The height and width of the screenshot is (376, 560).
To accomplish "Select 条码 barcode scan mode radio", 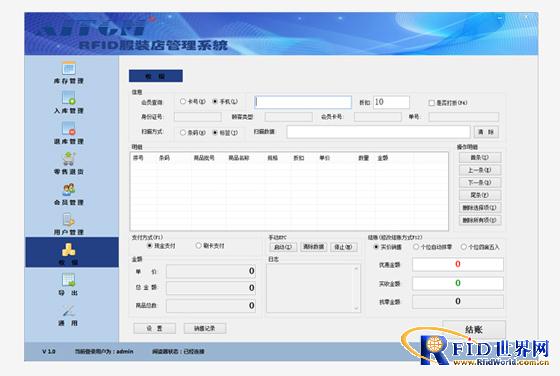I will point(183,132).
